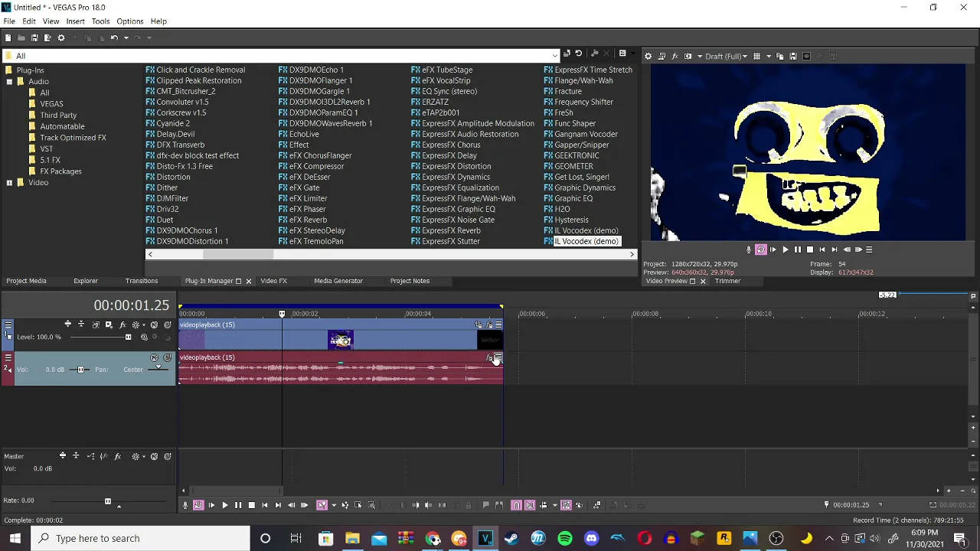Image resolution: width=980 pixels, height=551 pixels.
Task: Create a new project from the toolbar
Action: click(8, 37)
